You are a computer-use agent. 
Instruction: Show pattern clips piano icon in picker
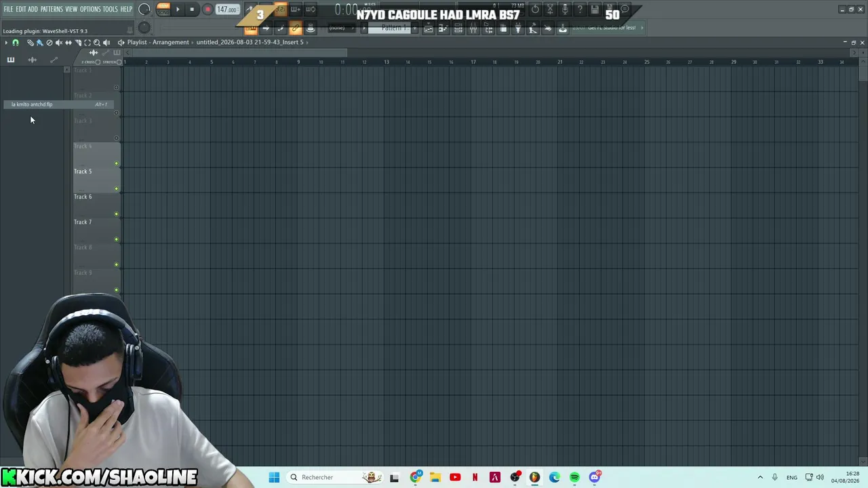pyautogui.click(x=11, y=60)
